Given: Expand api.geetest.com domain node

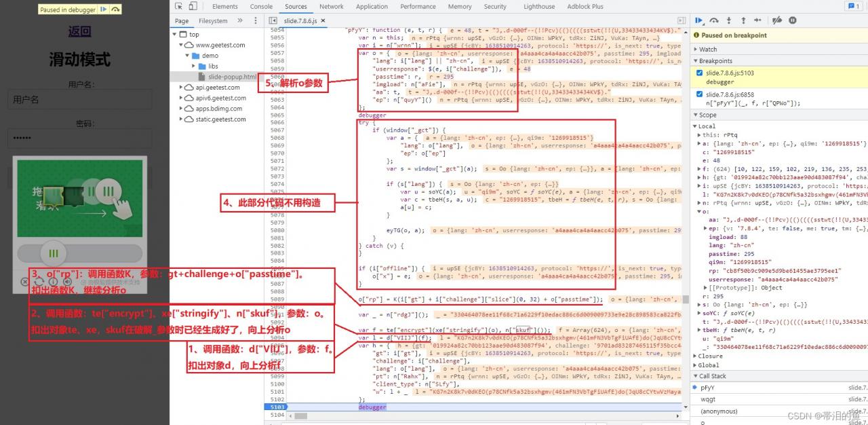Looking at the screenshot, I should [x=182, y=87].
